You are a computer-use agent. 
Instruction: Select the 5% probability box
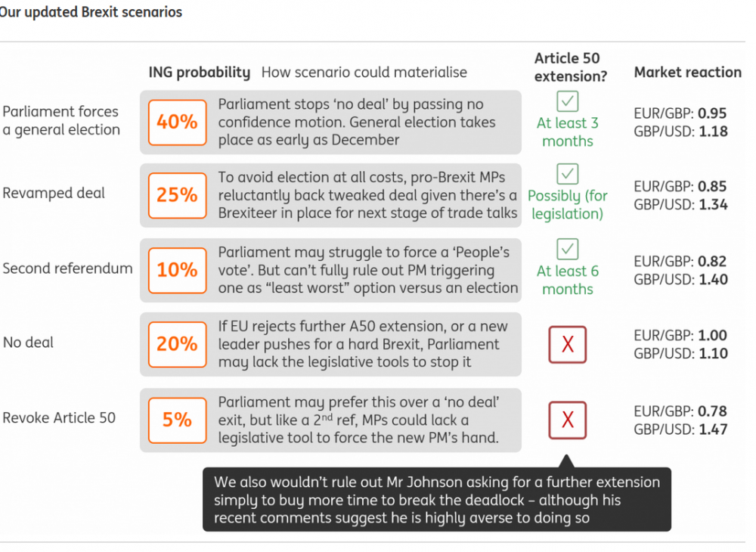[177, 419]
